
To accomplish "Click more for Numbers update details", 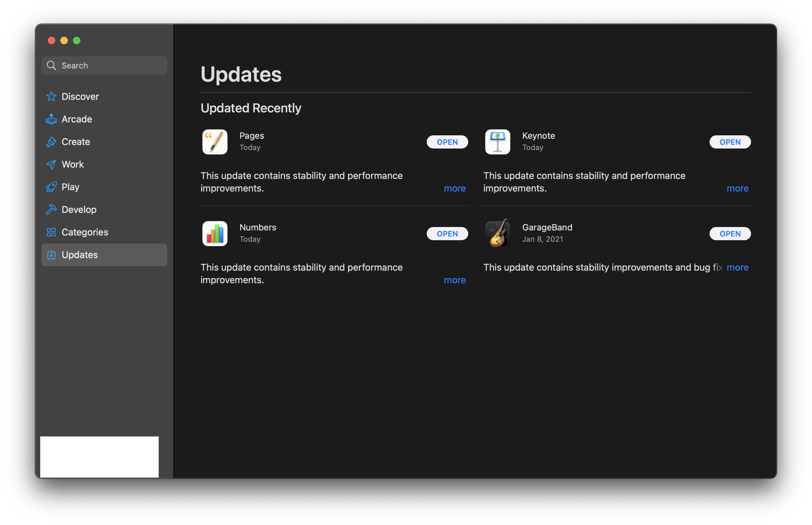I will pyautogui.click(x=454, y=279).
